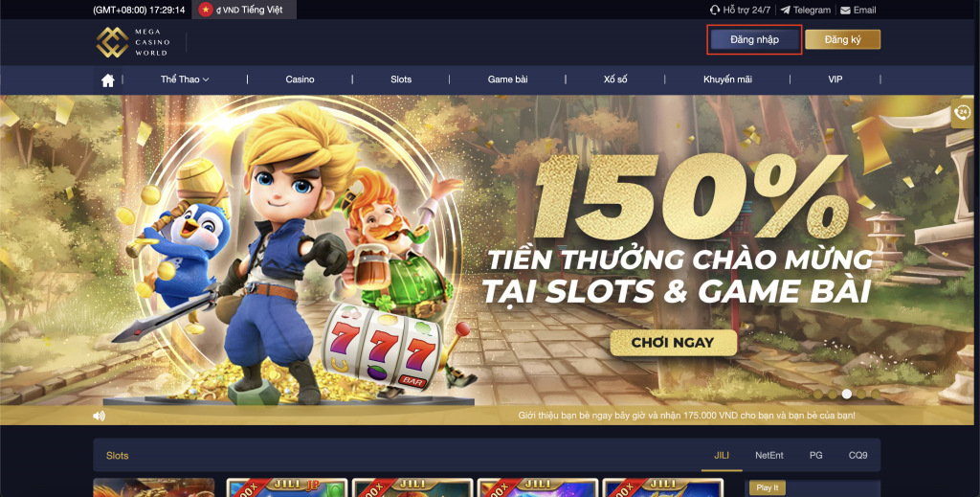The image size is (980, 497).
Task: Open the Khuyến mãi promotions menu
Action: click(x=727, y=79)
